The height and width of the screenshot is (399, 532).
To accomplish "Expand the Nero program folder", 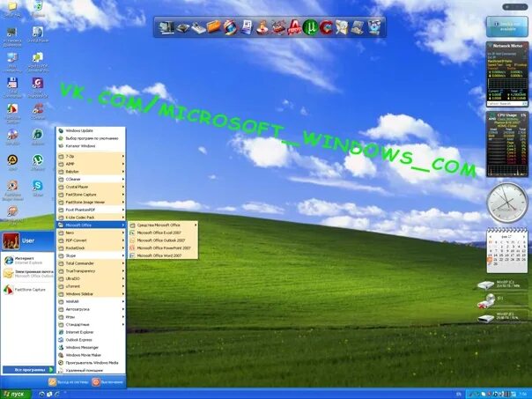I will coord(91,233).
